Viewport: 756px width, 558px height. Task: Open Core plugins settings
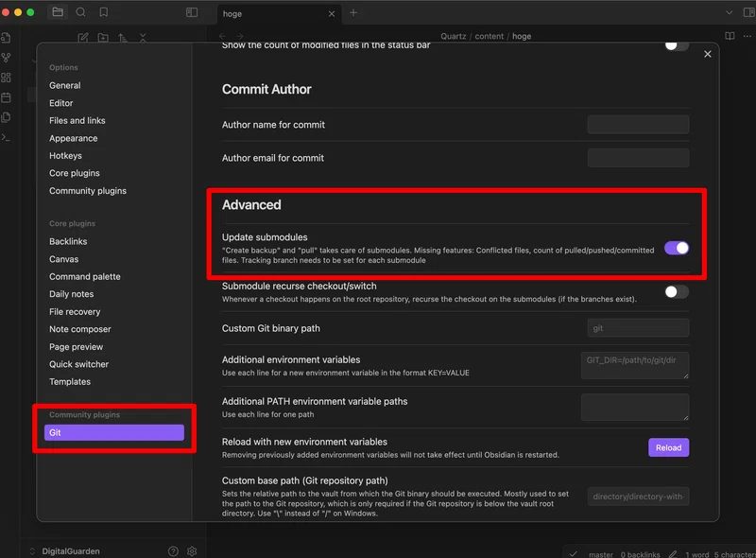75,173
